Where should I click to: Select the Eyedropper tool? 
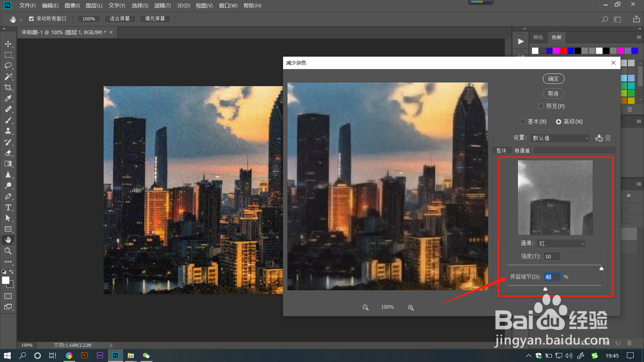8,99
